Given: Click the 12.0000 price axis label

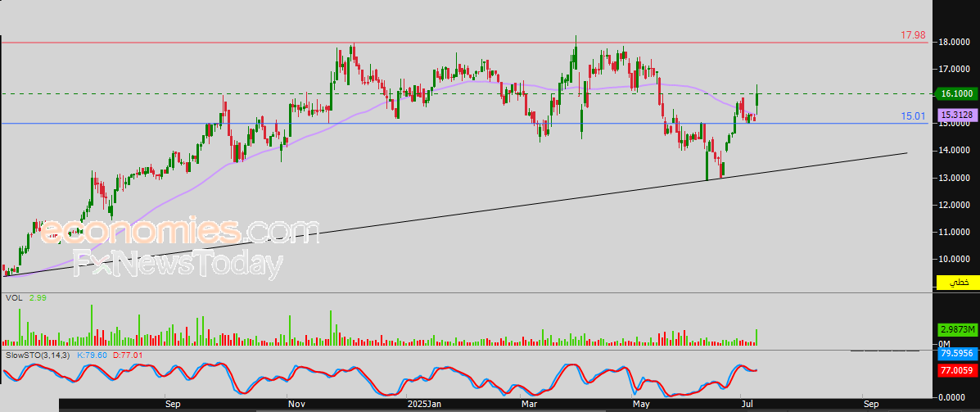Looking at the screenshot, I should (954, 205).
